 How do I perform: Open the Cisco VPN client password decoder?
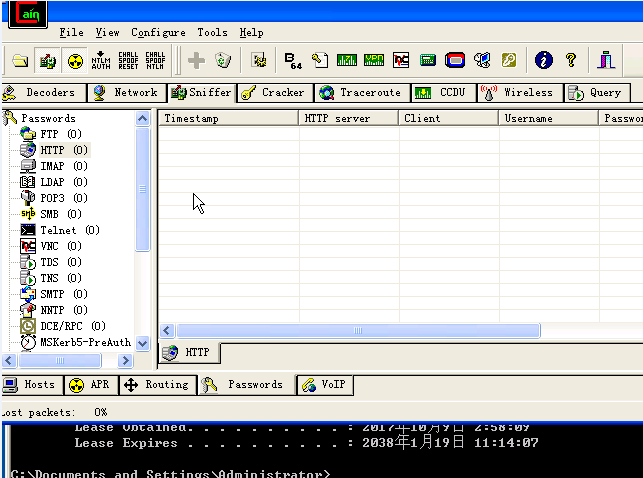point(374,61)
